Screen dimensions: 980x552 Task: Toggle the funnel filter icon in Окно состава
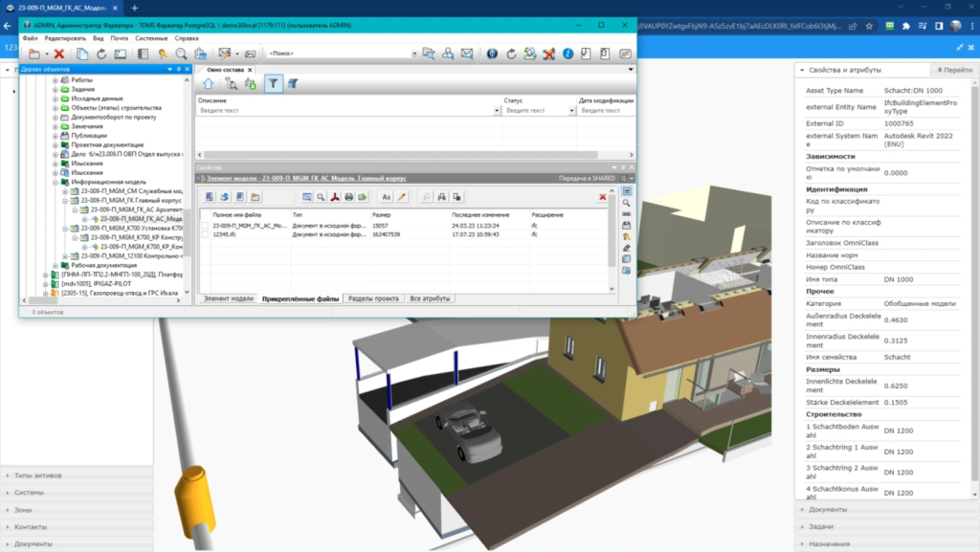[x=273, y=84]
